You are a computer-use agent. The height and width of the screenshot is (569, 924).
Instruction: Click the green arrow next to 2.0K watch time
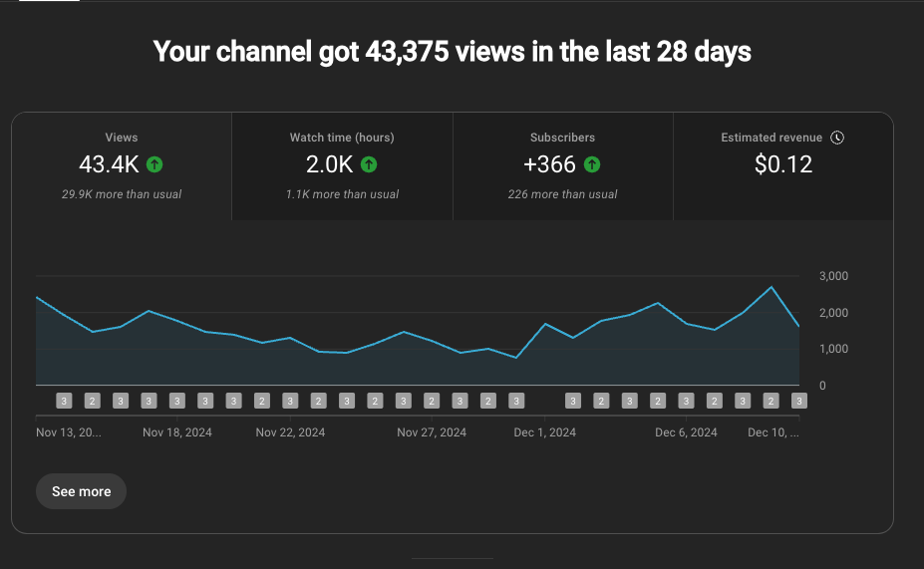coord(369,164)
